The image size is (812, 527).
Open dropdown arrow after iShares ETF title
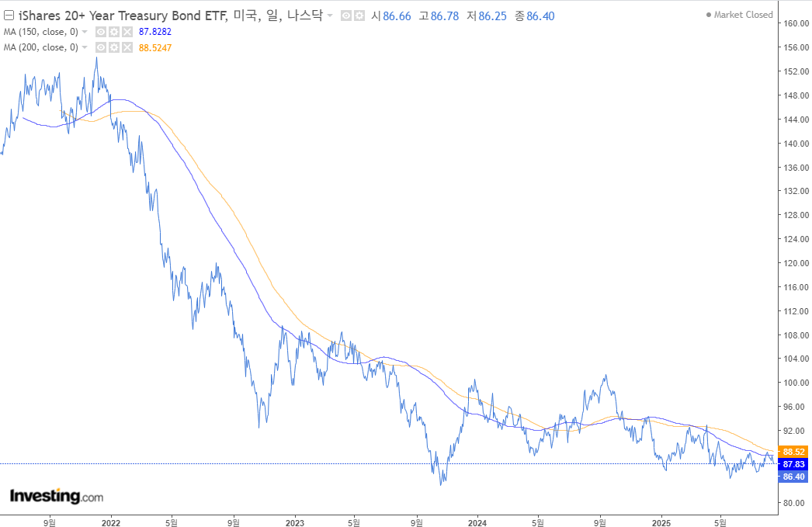(x=330, y=16)
